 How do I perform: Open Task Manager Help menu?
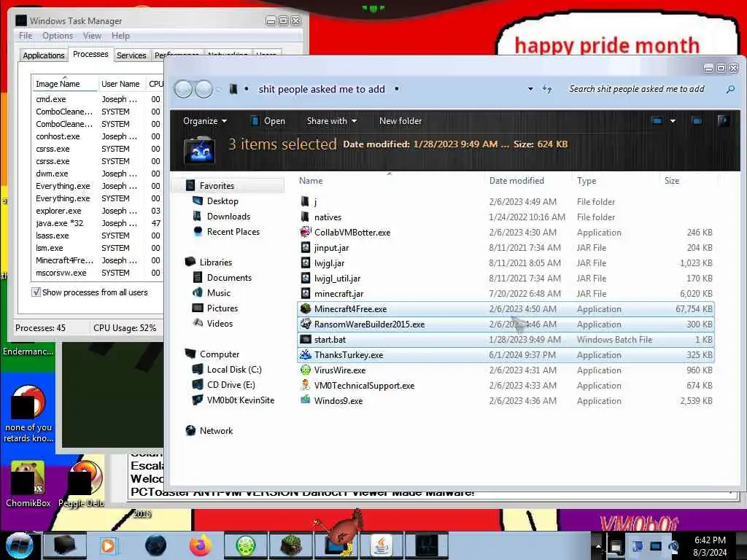[x=120, y=36]
